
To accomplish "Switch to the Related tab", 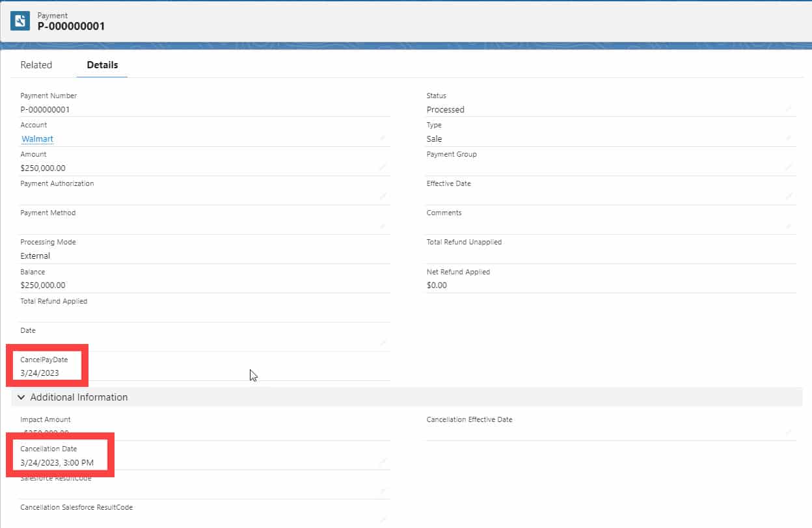I will (x=36, y=64).
